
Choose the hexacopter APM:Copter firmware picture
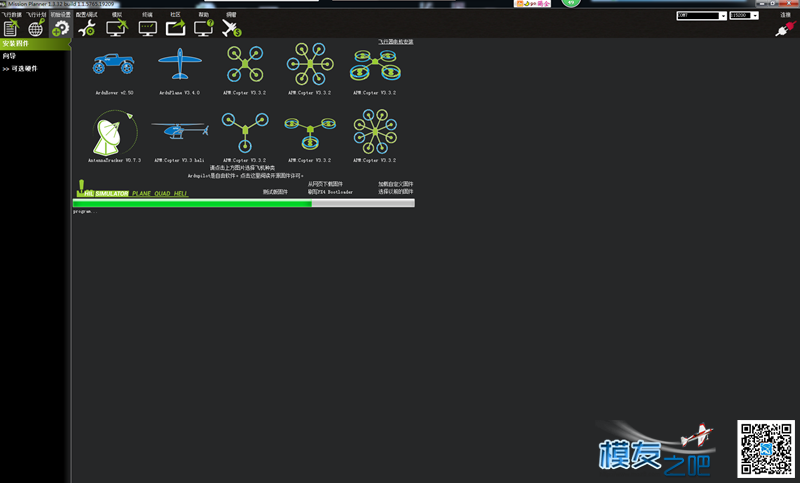(310, 64)
